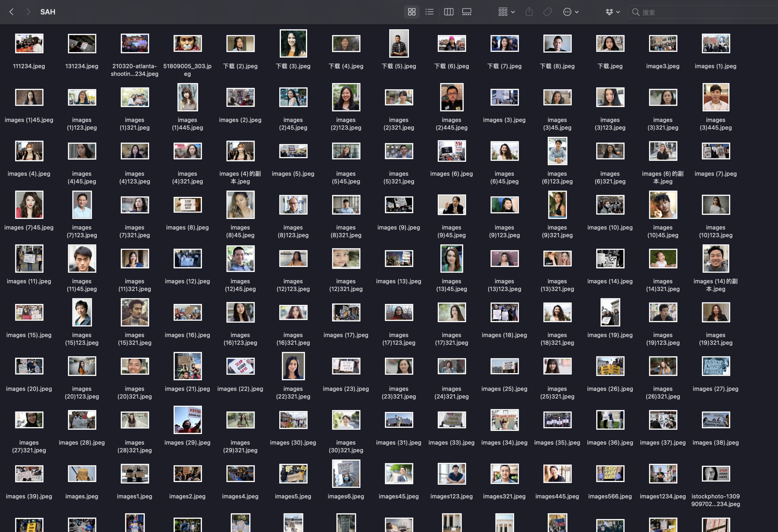
Task: Switch to list view
Action: point(429,12)
